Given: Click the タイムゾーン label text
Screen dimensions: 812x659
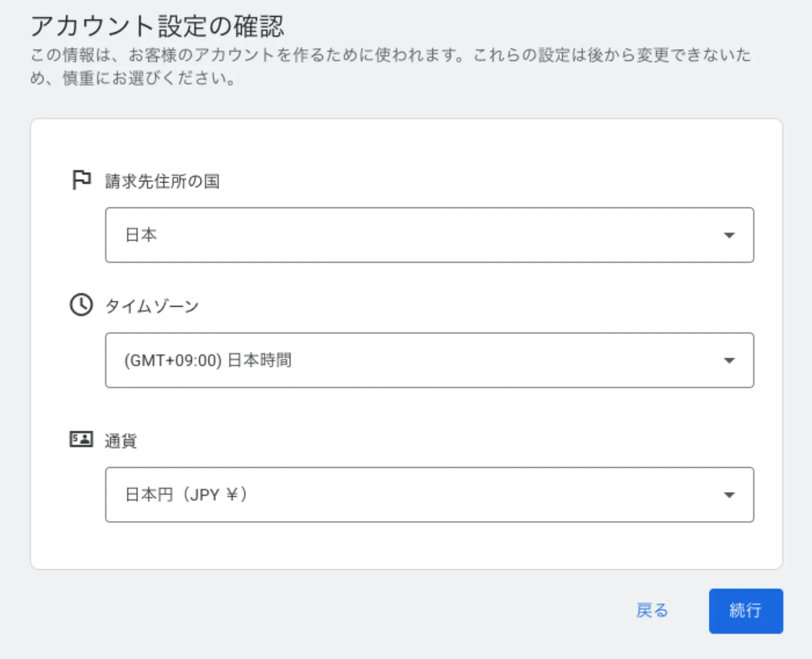Looking at the screenshot, I should pyautogui.click(x=152, y=306).
